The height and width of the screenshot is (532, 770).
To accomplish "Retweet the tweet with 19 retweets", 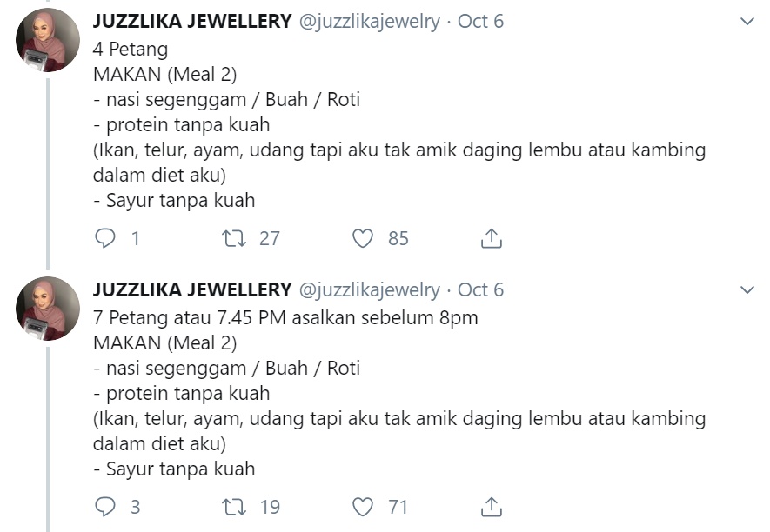I will pos(234,506).
